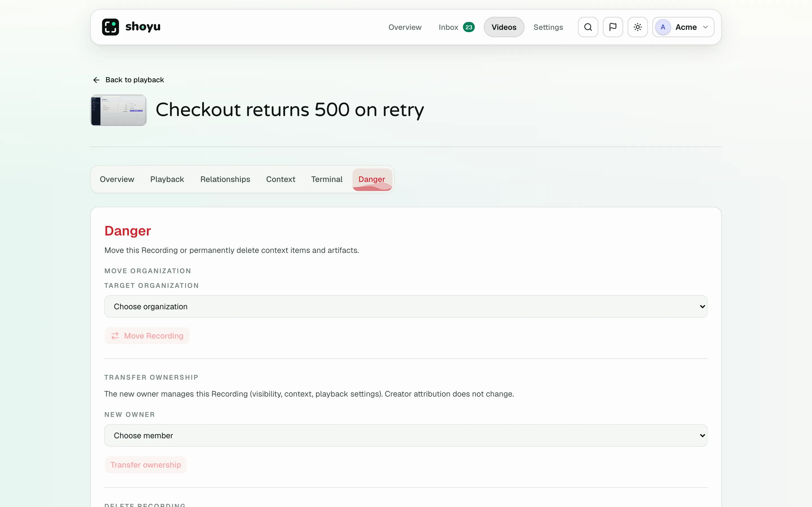The height and width of the screenshot is (507, 812).
Task: Expand the Acme account dropdown chevron
Action: pos(705,27)
